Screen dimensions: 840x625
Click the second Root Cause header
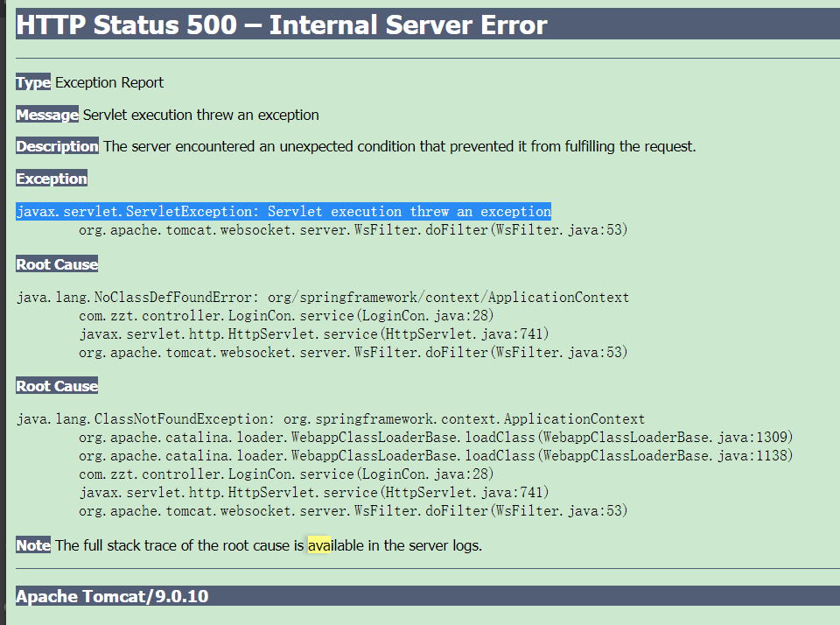[56, 385]
